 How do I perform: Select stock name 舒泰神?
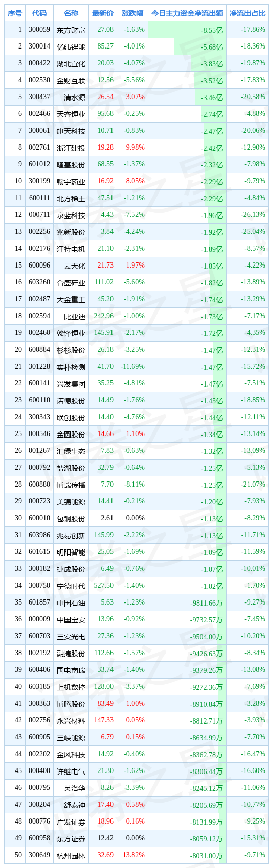pyautogui.click(x=75, y=805)
